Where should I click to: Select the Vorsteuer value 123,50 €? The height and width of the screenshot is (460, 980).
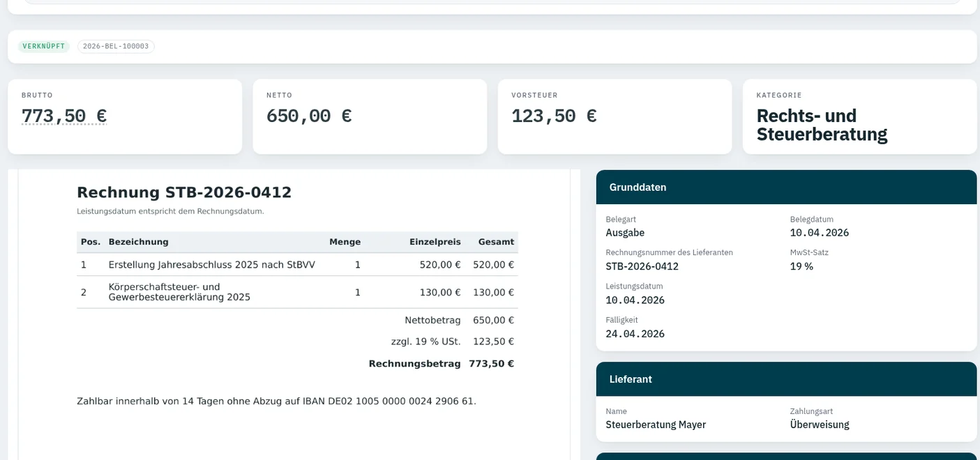click(554, 116)
